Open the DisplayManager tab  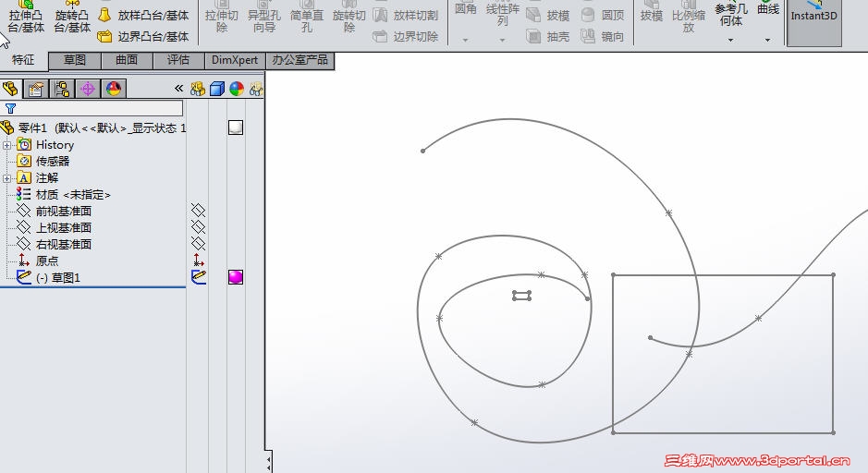(x=114, y=89)
